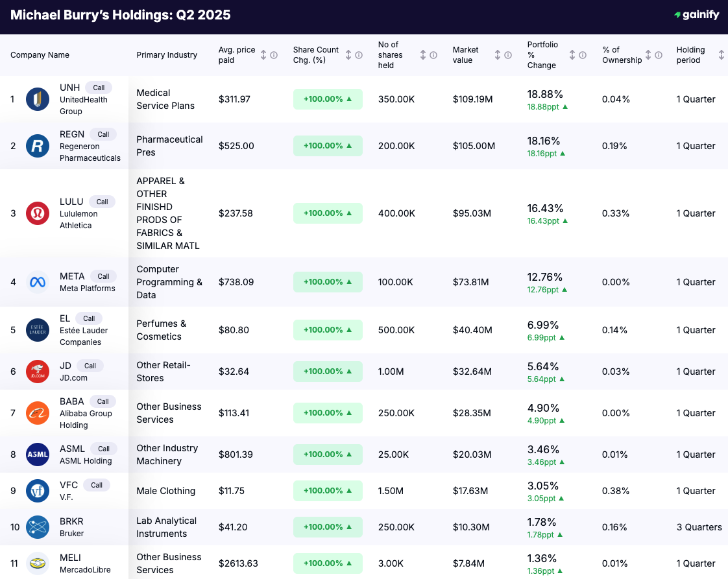
Task: Open the UNH ticker link
Action: click(x=69, y=88)
